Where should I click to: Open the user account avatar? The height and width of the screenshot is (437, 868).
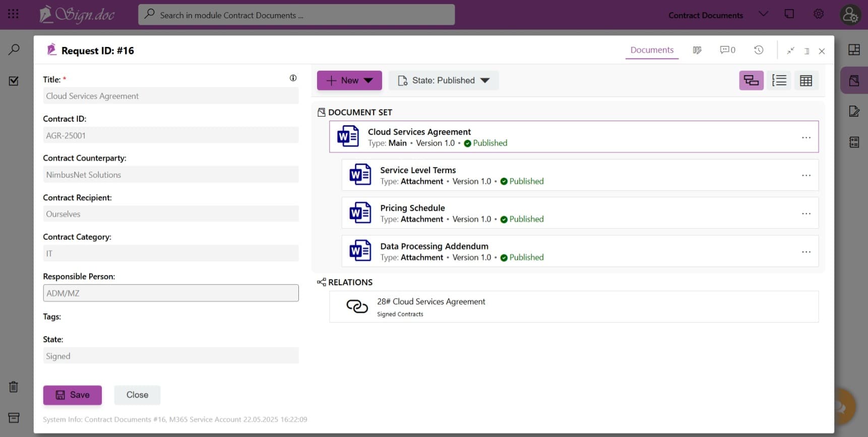[850, 15]
